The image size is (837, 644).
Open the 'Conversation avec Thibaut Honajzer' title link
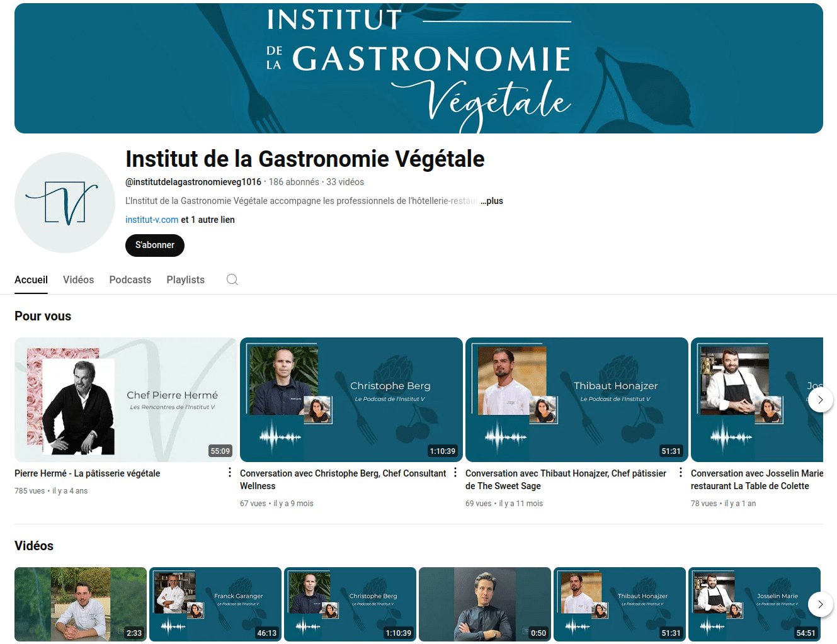click(x=566, y=480)
